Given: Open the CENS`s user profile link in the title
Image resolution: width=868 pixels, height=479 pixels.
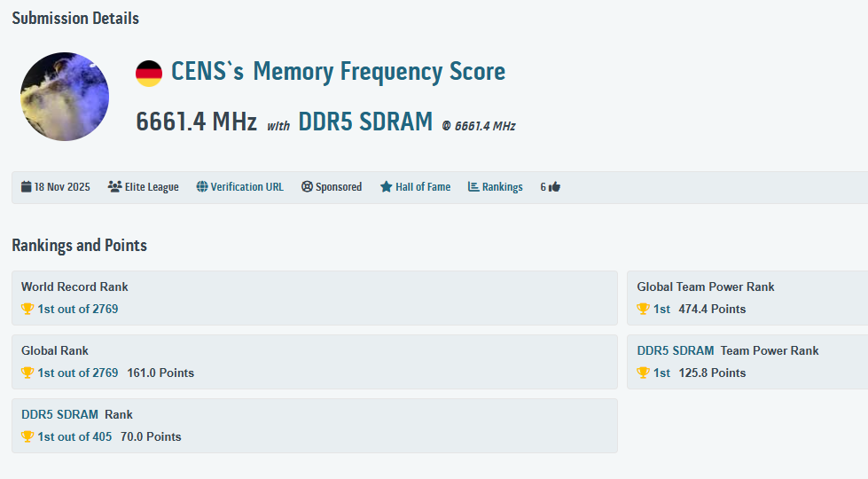Looking at the screenshot, I should [x=207, y=72].
